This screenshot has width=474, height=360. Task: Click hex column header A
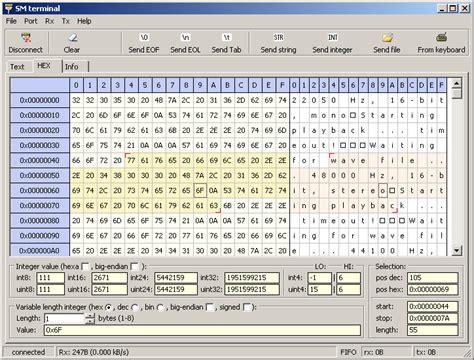click(214, 85)
